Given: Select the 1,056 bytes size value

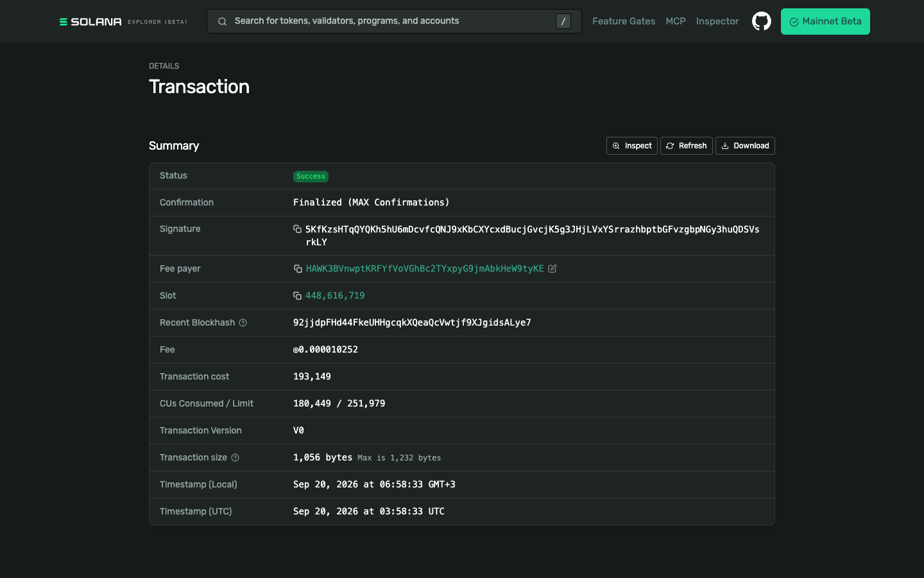Looking at the screenshot, I should pos(323,457).
